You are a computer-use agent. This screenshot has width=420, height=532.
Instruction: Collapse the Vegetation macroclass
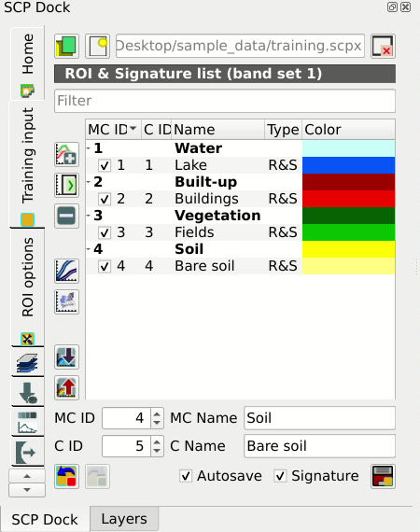click(x=89, y=216)
